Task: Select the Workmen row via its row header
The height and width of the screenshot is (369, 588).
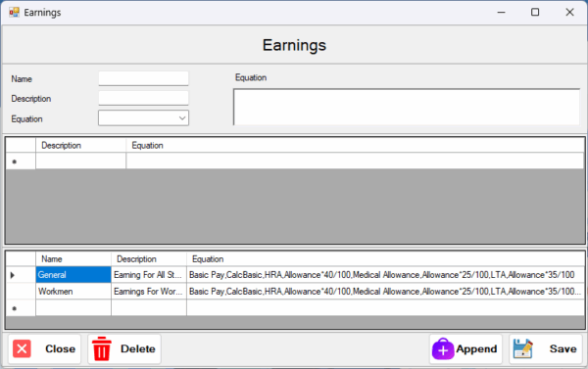Action: [x=21, y=292]
